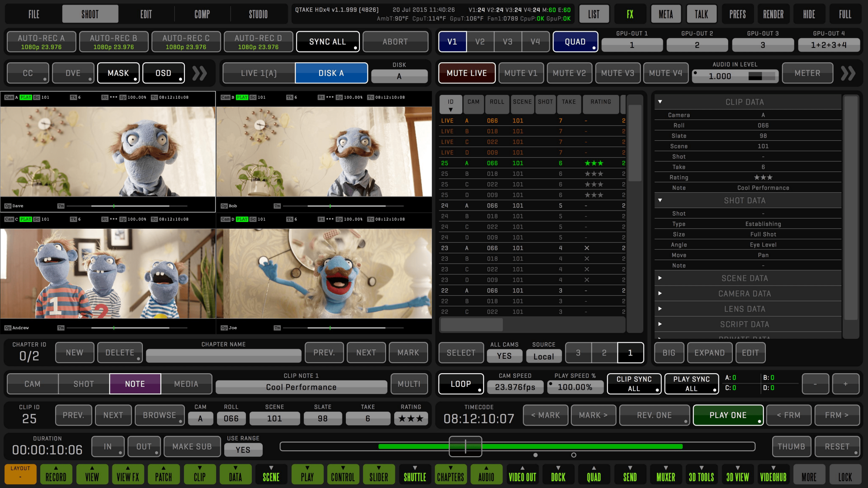Select the SHOT metadata tab
The image size is (868, 488).
pyautogui.click(x=83, y=384)
